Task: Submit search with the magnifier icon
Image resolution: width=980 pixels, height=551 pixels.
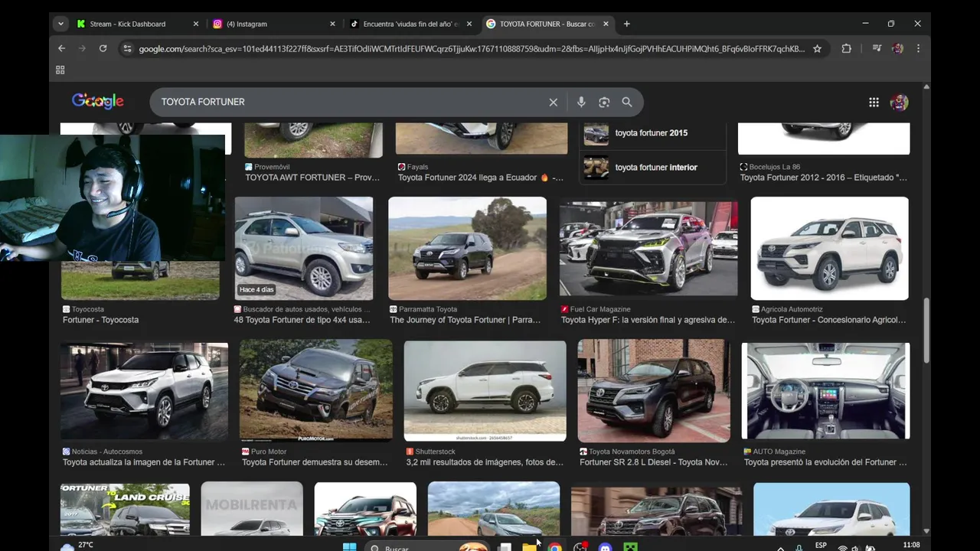Action: (627, 102)
